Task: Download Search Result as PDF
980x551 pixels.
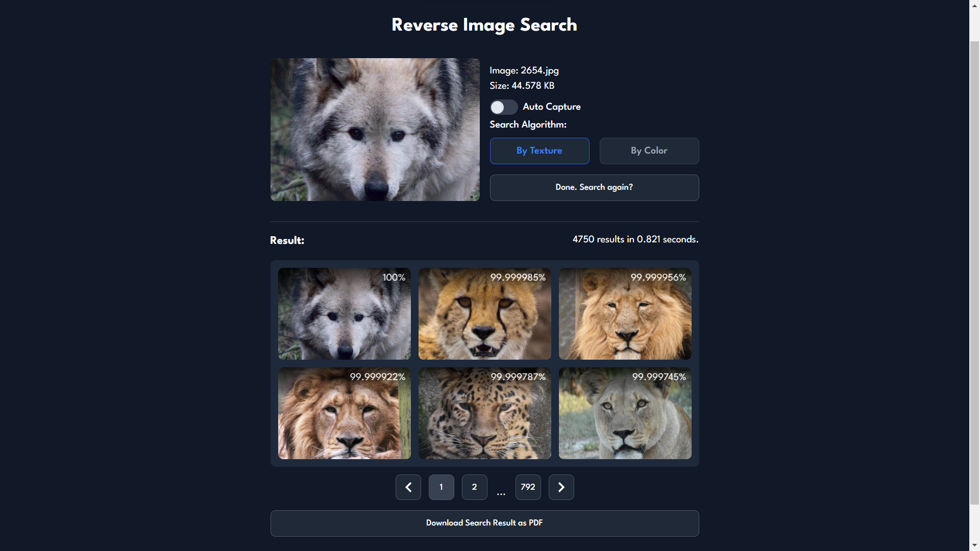Action: [x=484, y=523]
